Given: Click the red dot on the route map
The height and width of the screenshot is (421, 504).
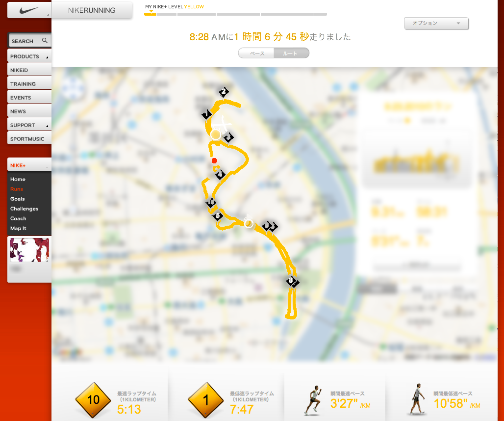Looking at the screenshot, I should (214, 161).
